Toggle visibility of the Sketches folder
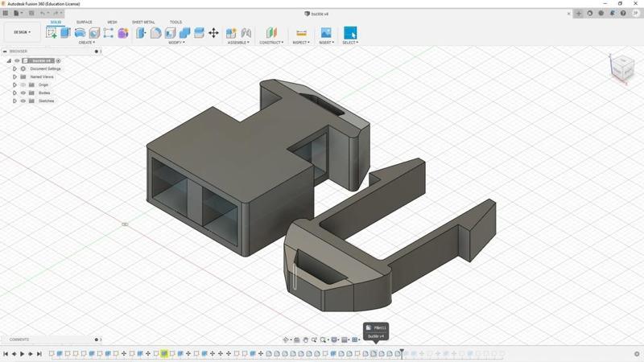 click(x=23, y=101)
